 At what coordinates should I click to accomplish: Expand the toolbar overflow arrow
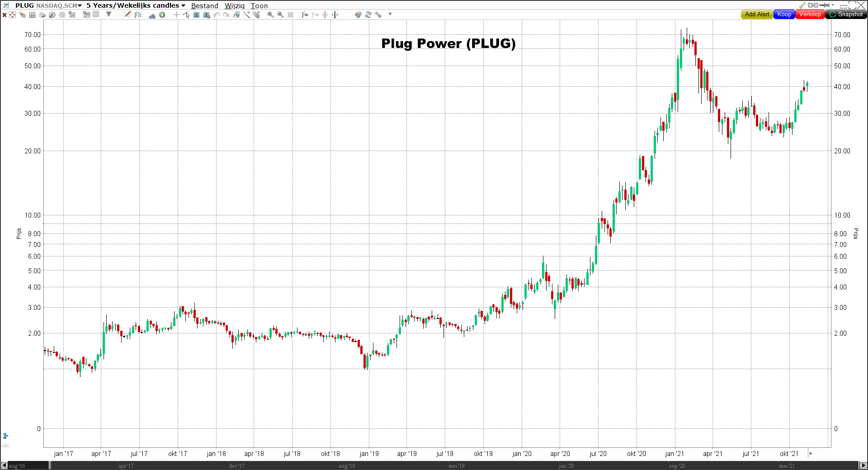tap(390, 14)
